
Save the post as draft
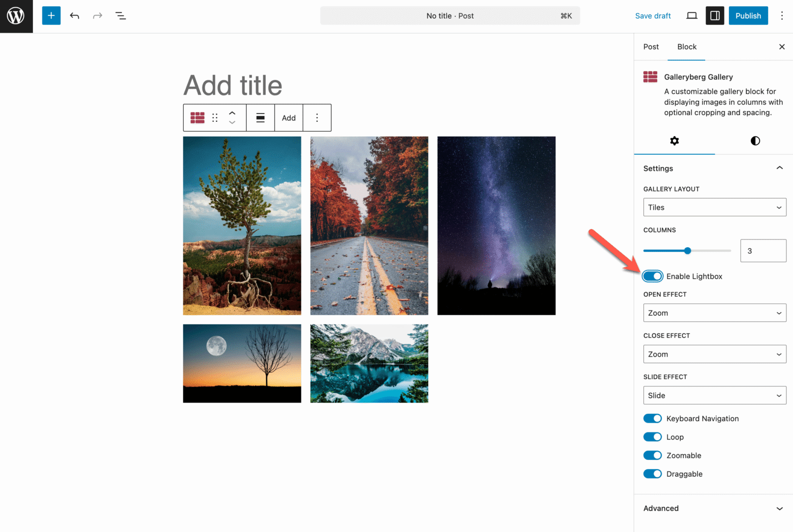(x=653, y=15)
